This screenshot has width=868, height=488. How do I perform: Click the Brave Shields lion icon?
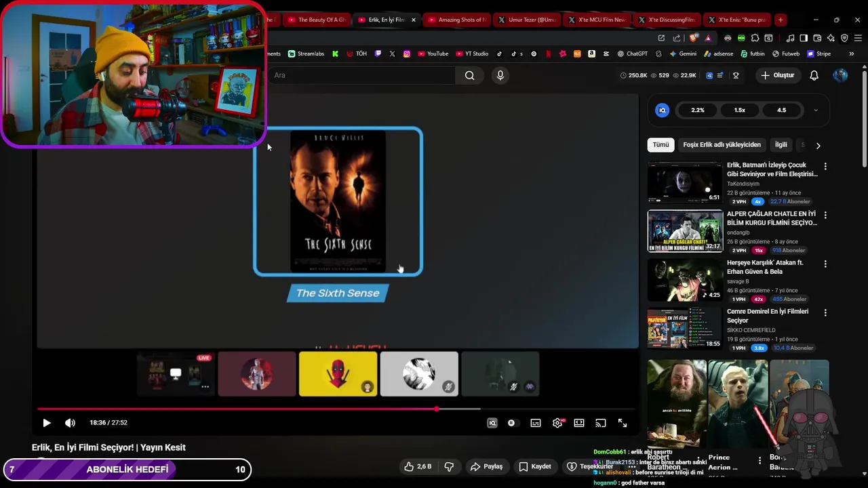[x=692, y=38]
